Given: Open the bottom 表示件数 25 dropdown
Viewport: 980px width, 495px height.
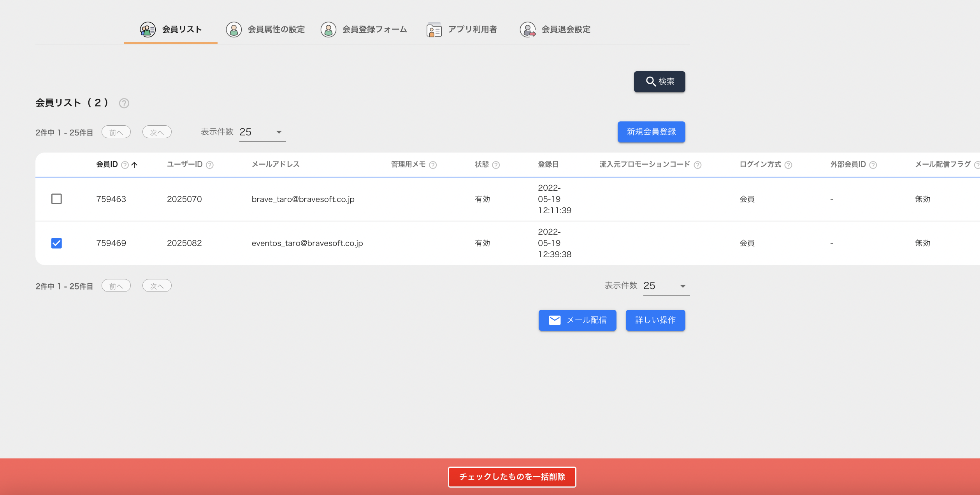Looking at the screenshot, I should click(x=667, y=286).
